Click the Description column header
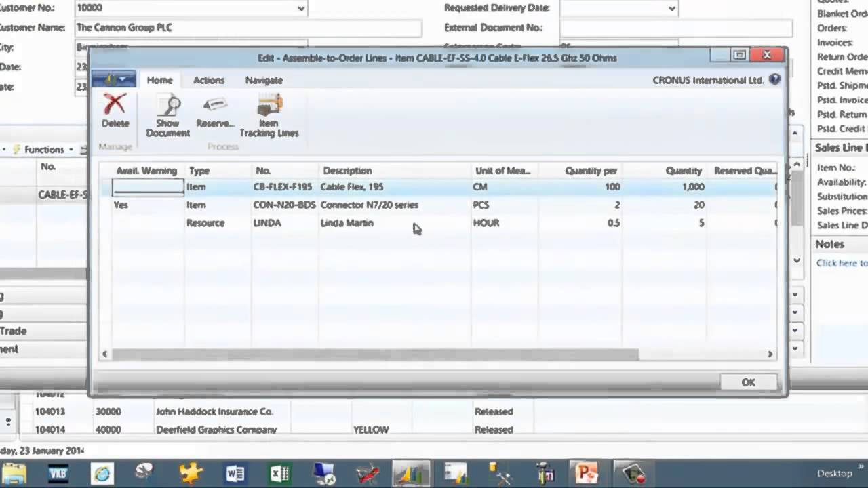 [x=347, y=171]
